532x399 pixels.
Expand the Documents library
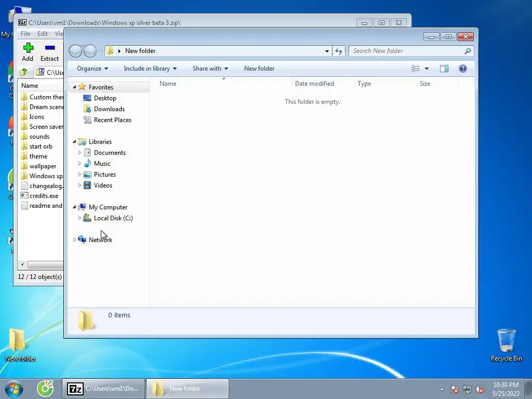click(79, 153)
